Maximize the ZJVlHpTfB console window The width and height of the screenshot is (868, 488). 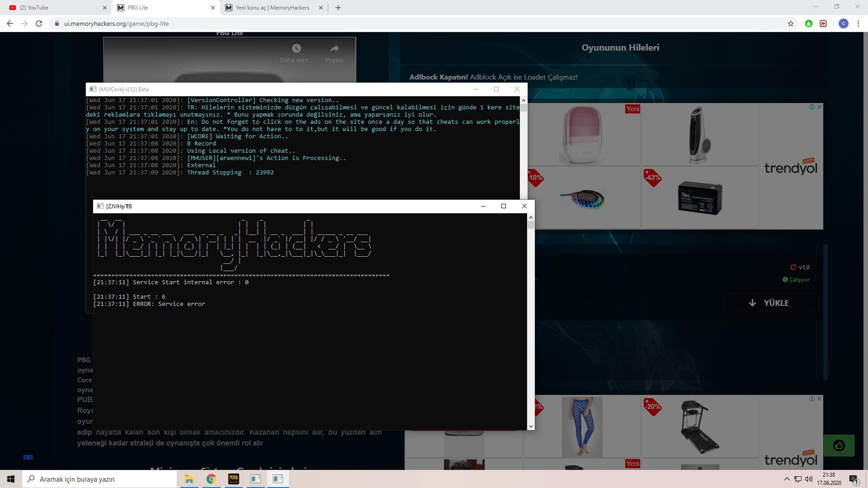[x=504, y=206]
